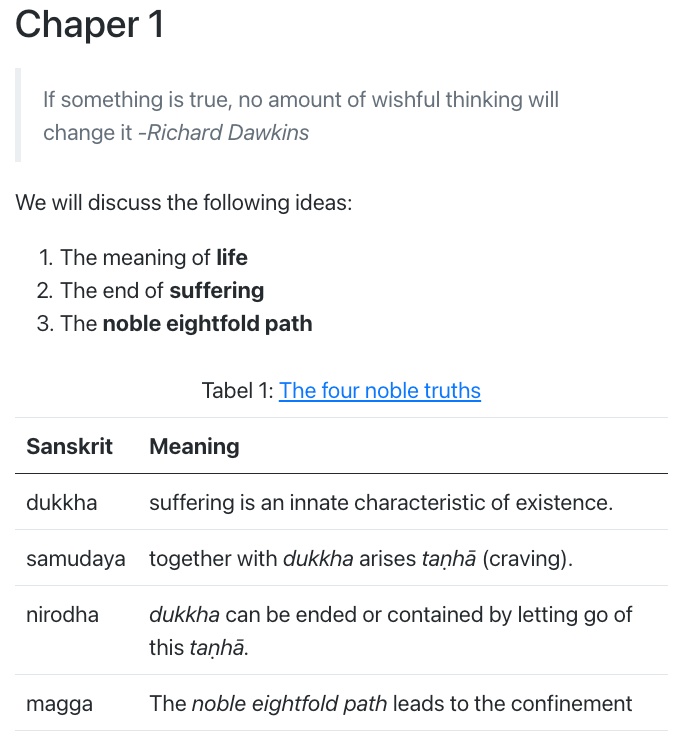Image resolution: width=684 pixels, height=748 pixels.
Task: Click the bold word 'life'
Action: (x=232, y=258)
